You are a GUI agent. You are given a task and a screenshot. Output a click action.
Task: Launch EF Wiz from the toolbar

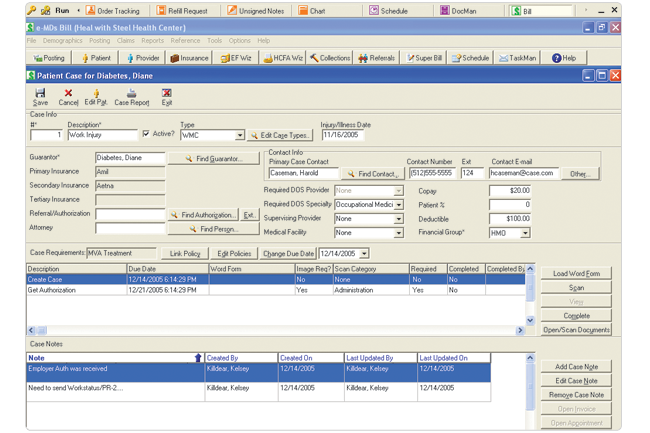(236, 58)
